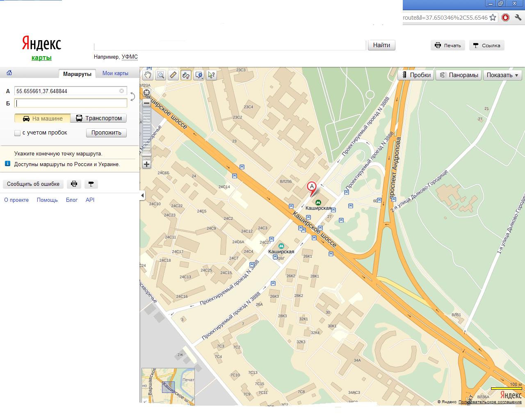Image resolution: width=525 pixels, height=420 pixels.
Task: Bookmark page with the star icon
Action: [x=493, y=18]
